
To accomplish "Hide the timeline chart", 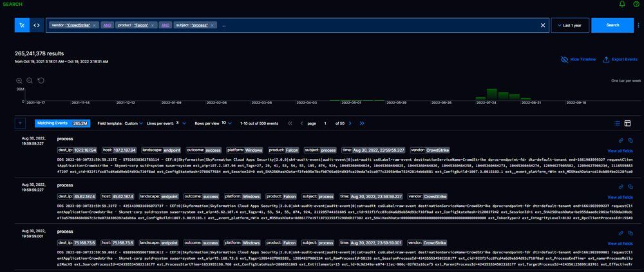I will 578,60.
